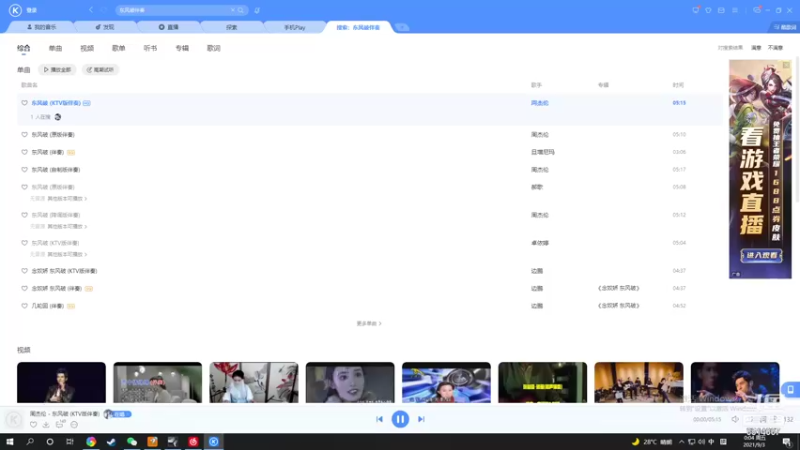The image size is (800, 450).
Task: Switch to the 直播 tab
Action: 168,27
